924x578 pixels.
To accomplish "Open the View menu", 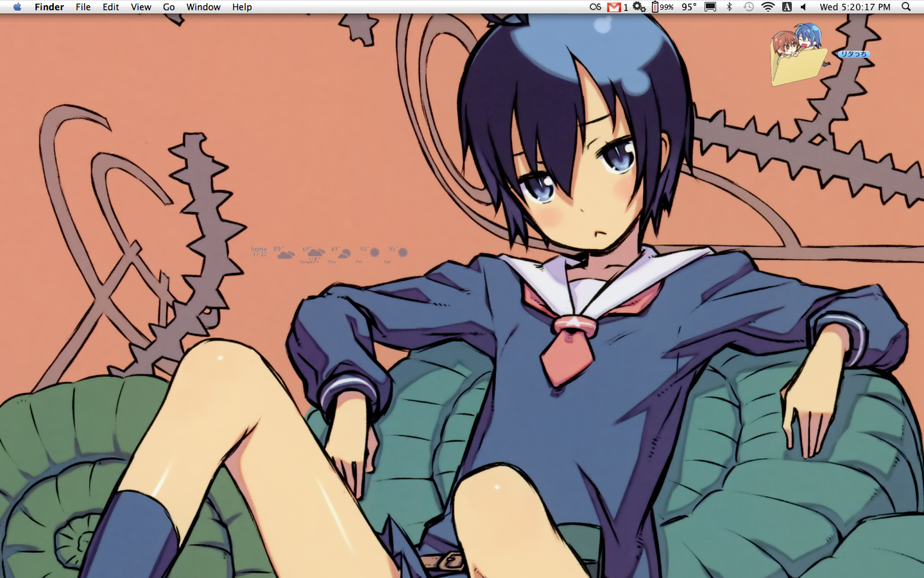I will 141,7.
